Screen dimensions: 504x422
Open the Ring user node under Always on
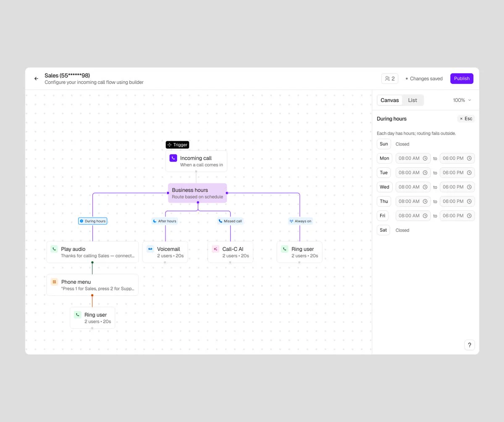(x=299, y=252)
